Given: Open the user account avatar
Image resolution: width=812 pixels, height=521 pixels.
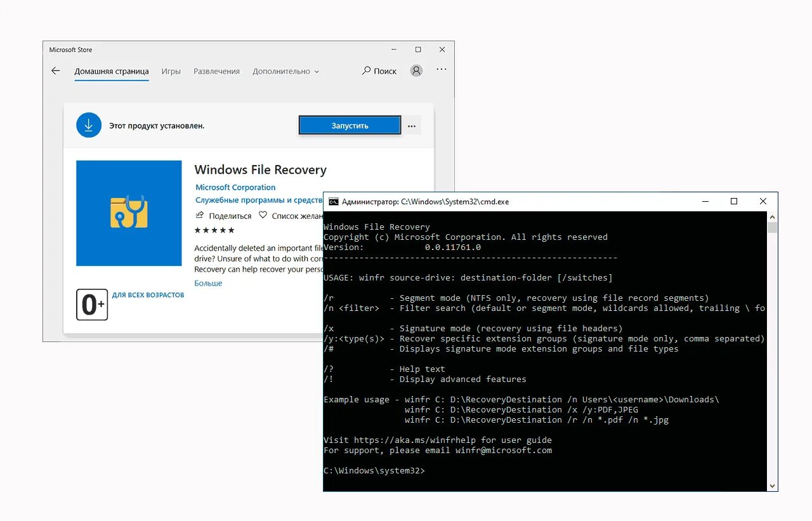Looking at the screenshot, I should pos(416,71).
